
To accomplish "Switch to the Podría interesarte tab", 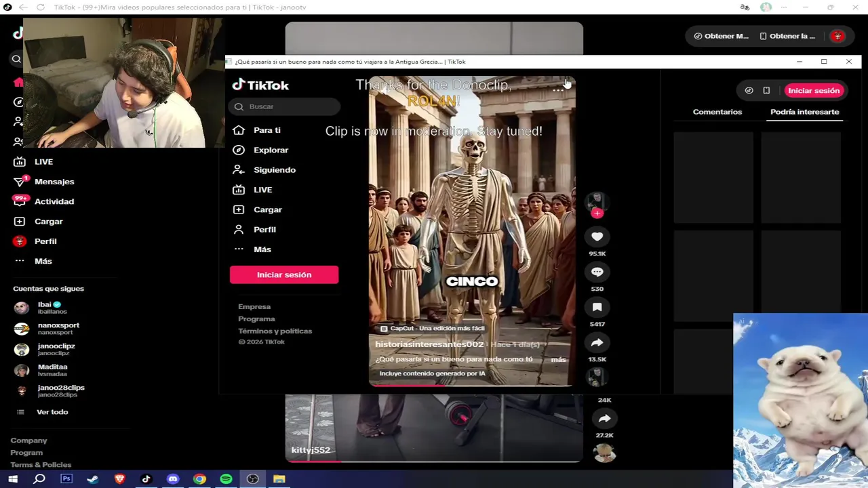I will tap(804, 112).
